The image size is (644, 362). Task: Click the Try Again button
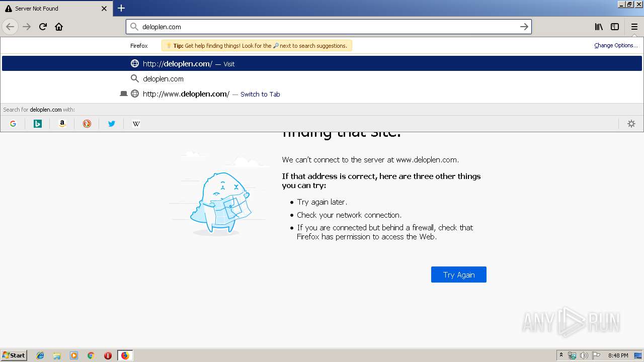tap(459, 275)
